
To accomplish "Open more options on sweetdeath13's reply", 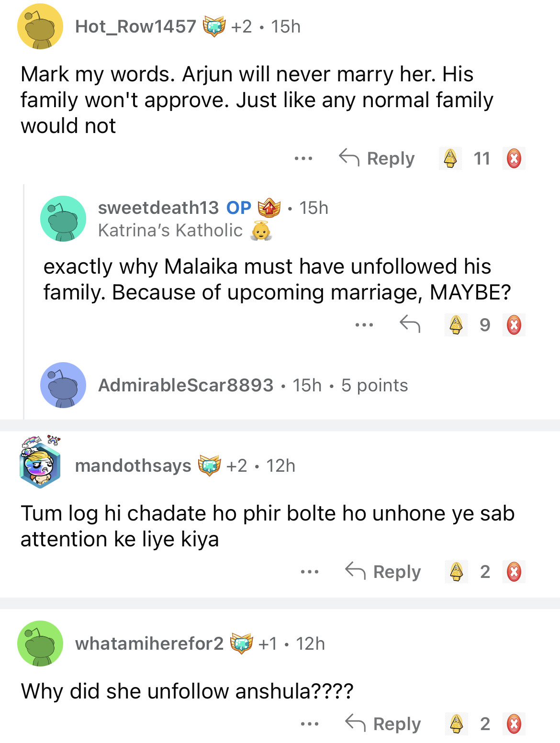I will pos(364,325).
